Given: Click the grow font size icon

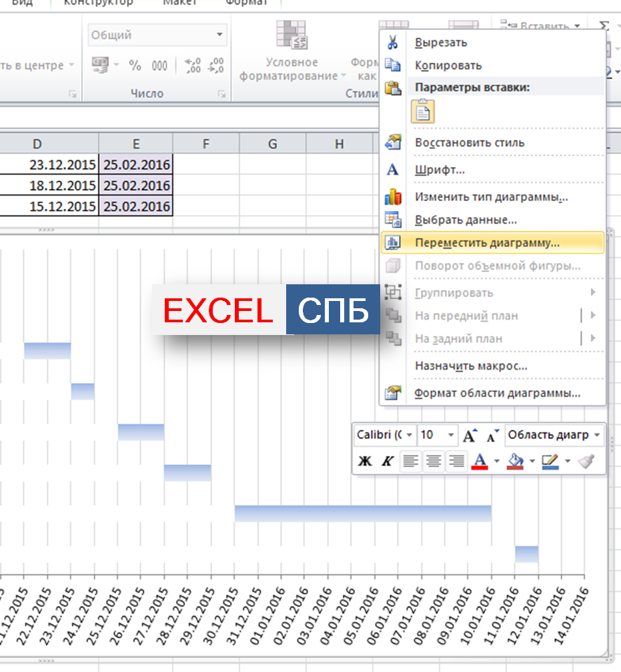Looking at the screenshot, I should (470, 435).
